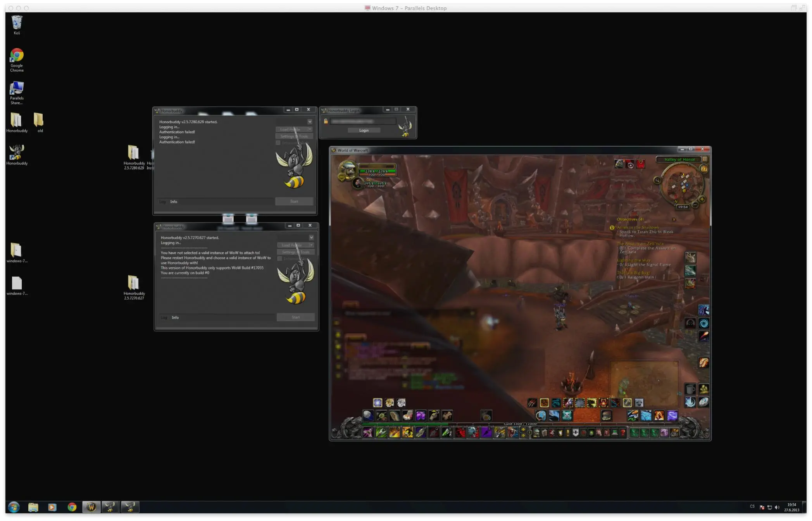The image size is (812, 521).
Task: Click the red tabard buff icon
Action: (x=641, y=164)
